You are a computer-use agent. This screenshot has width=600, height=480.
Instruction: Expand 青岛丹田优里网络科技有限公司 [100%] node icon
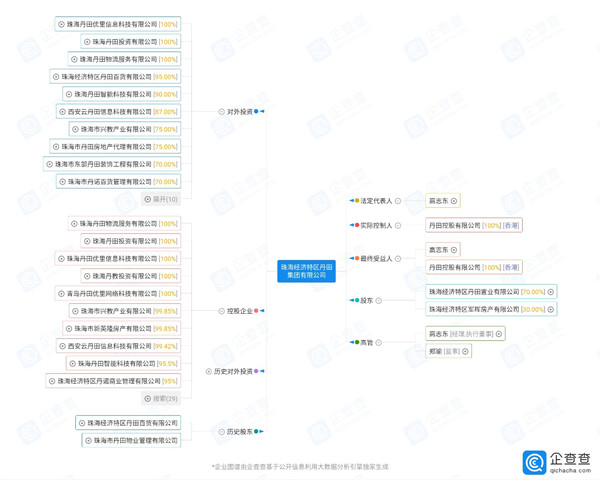(61, 294)
